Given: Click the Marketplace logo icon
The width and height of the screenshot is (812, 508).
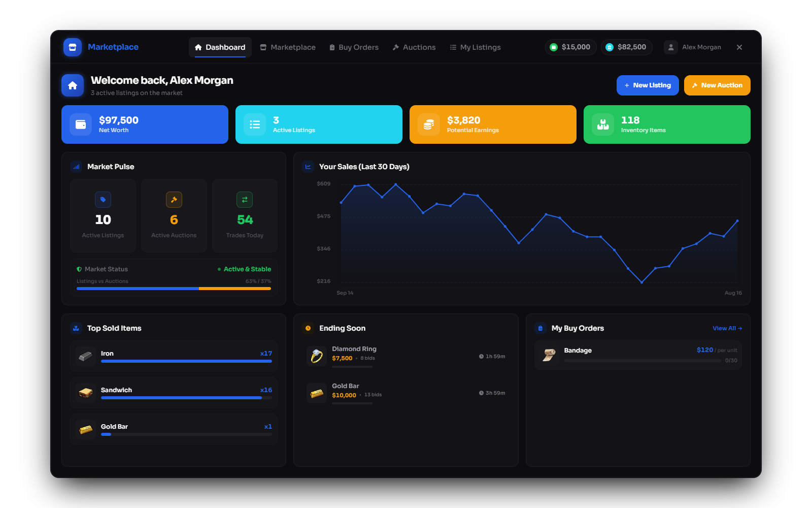Looking at the screenshot, I should coord(72,47).
